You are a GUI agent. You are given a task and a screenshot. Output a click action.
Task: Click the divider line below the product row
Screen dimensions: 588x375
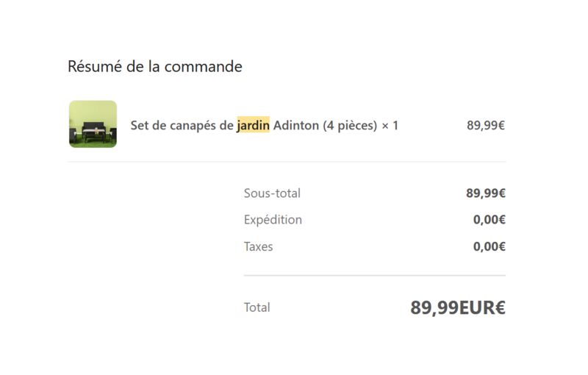click(287, 162)
